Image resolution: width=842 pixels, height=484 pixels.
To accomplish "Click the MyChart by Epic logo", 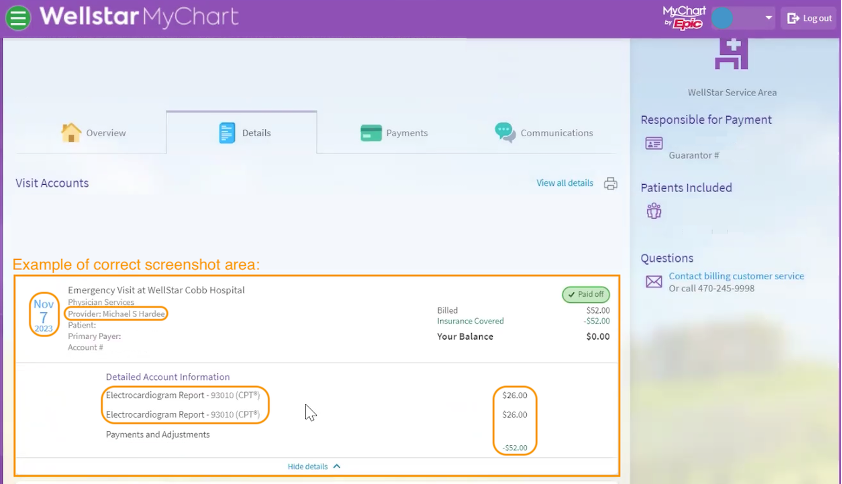I will click(x=684, y=18).
